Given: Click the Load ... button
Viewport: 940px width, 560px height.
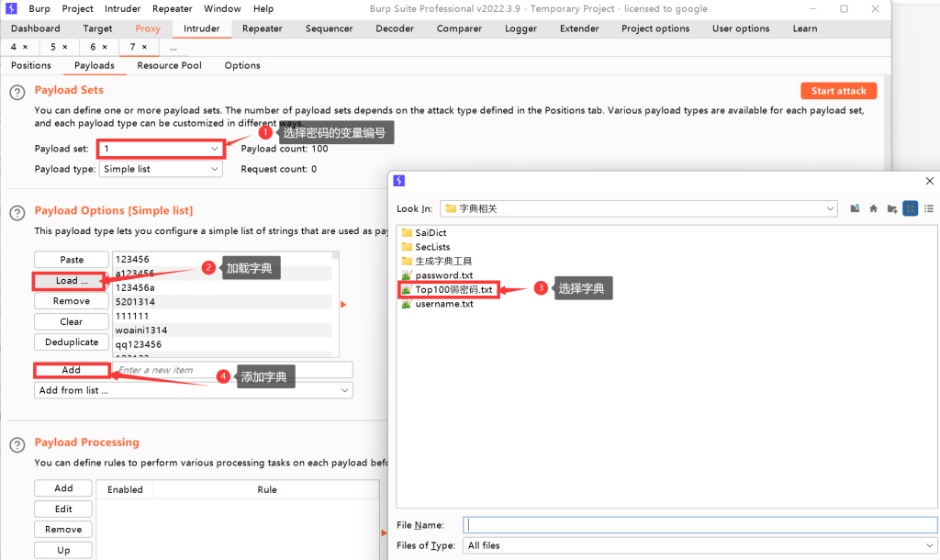Looking at the screenshot, I should pos(72,281).
